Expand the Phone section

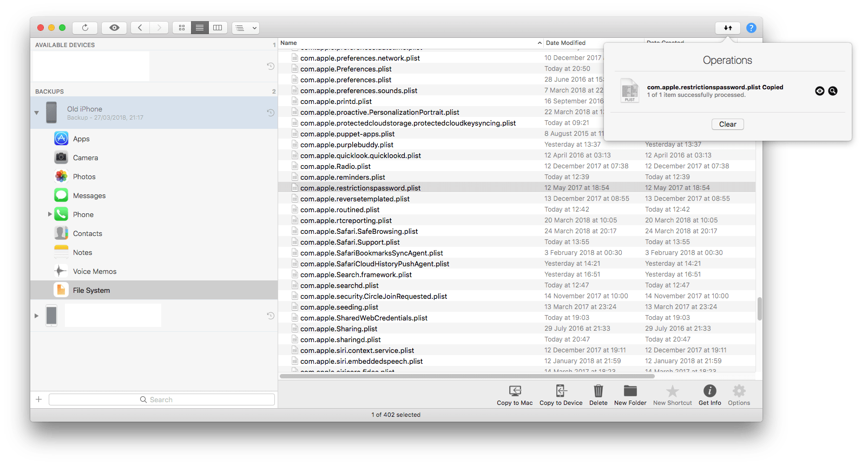[50, 214]
